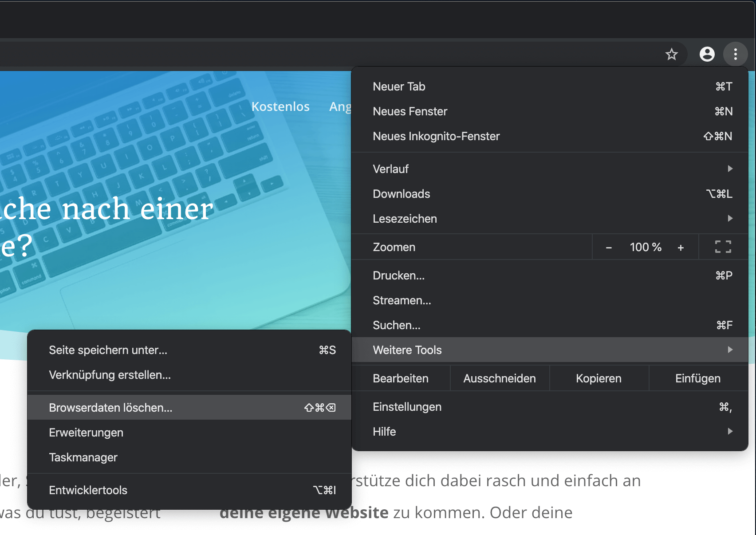The width and height of the screenshot is (756, 535).
Task: Close the Chrome three-dot menu
Action: click(736, 54)
